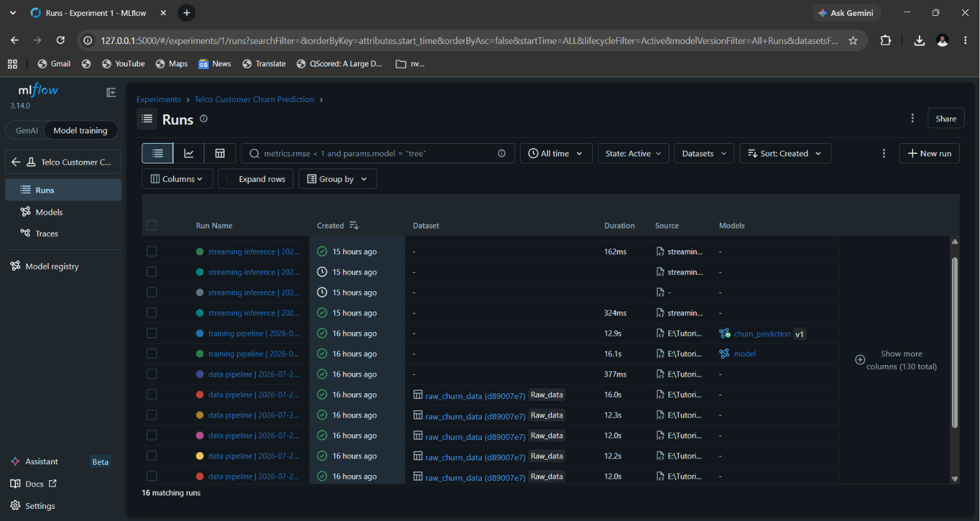980x521 pixels.
Task: Open the churn_prediction model link
Action: click(x=762, y=334)
